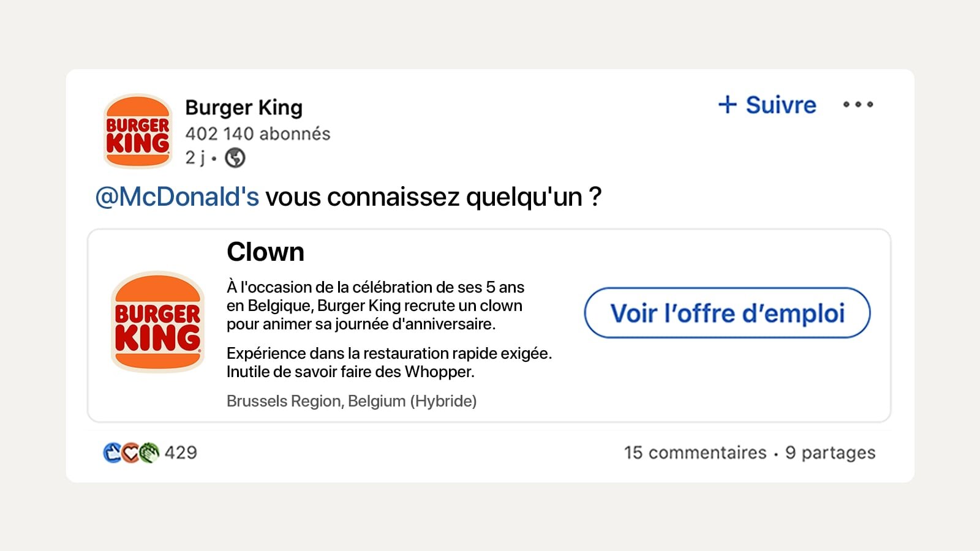Follow Burger King with Suivre button
This screenshot has height=551, width=980.
(767, 105)
